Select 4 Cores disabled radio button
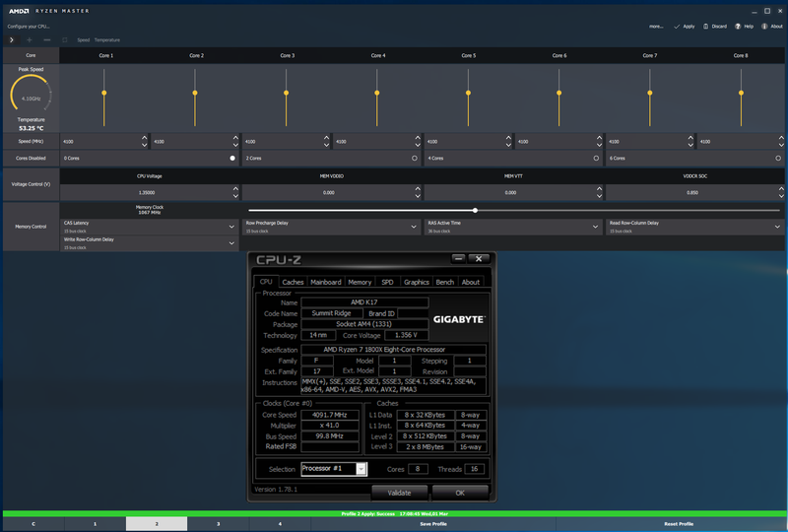Image resolution: width=788 pixels, height=532 pixels. click(596, 158)
